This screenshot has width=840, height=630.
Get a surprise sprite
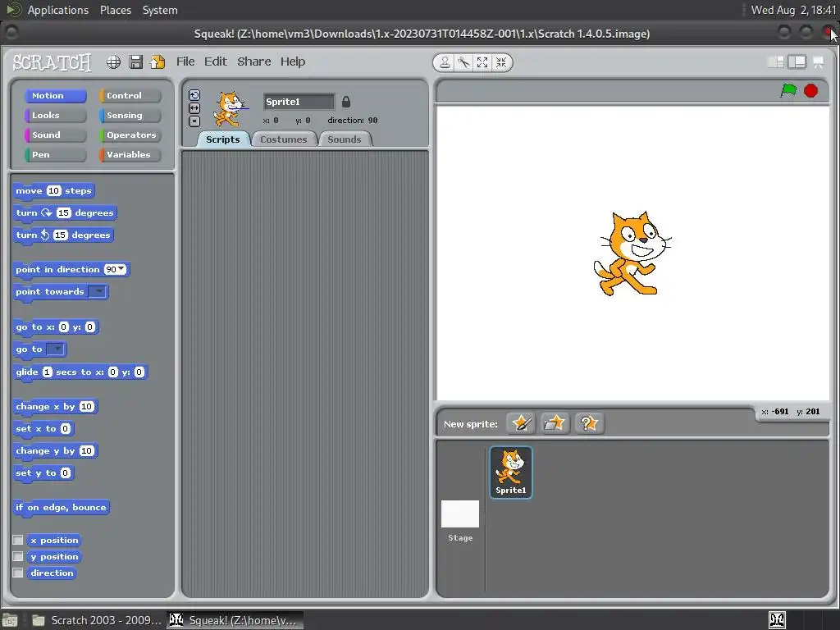point(589,423)
